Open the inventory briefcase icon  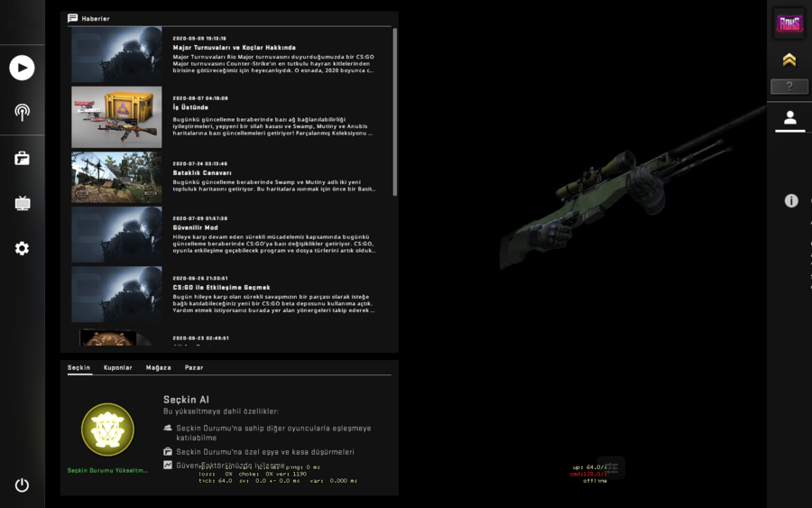pos(22,158)
